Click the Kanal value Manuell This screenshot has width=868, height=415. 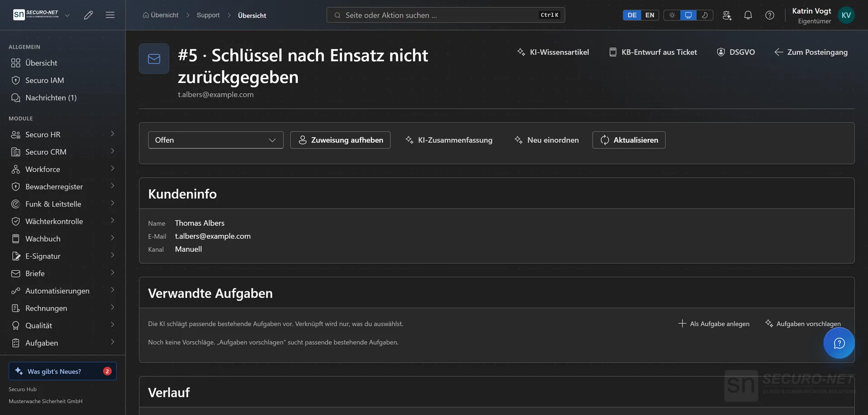pos(188,249)
